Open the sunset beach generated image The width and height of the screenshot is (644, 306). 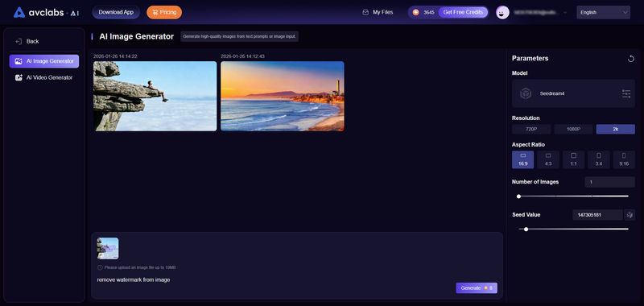283,96
